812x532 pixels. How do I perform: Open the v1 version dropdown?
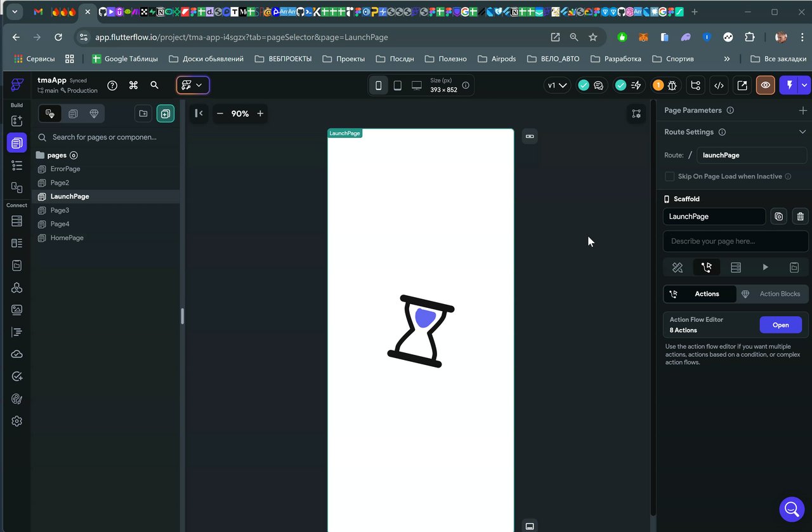pos(558,85)
